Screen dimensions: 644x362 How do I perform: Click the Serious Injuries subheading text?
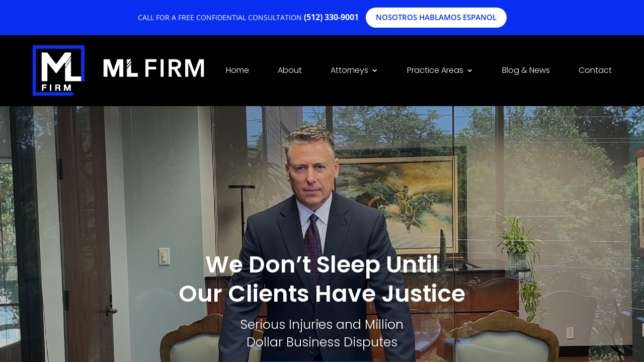point(322,333)
